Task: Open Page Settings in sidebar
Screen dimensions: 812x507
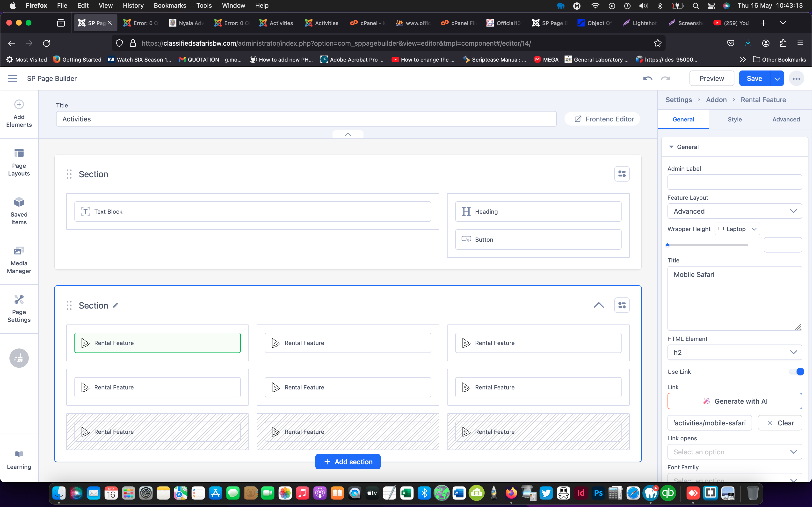Action: pos(19,309)
